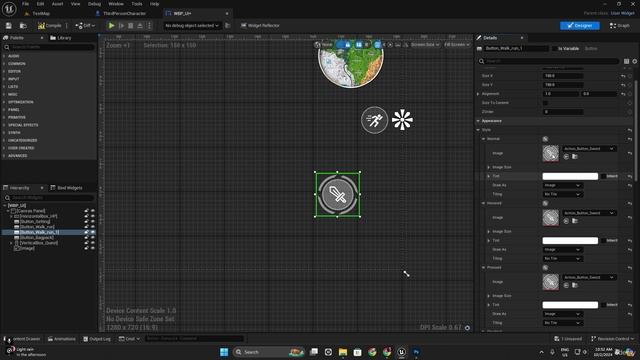Image resolution: width=640 pixels, height=360 pixels.
Task: Click the Eject playback icon
Action: point(140,26)
